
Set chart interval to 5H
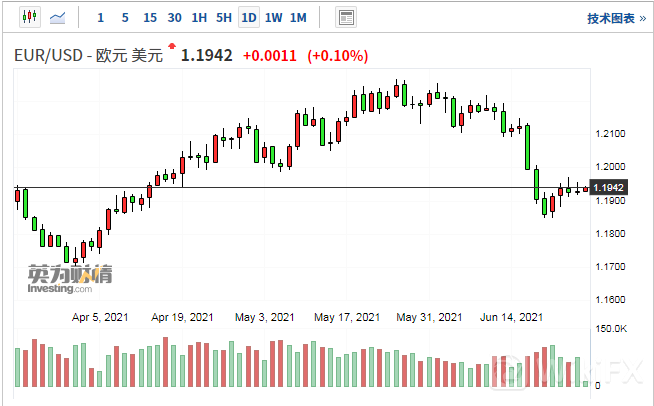(224, 18)
